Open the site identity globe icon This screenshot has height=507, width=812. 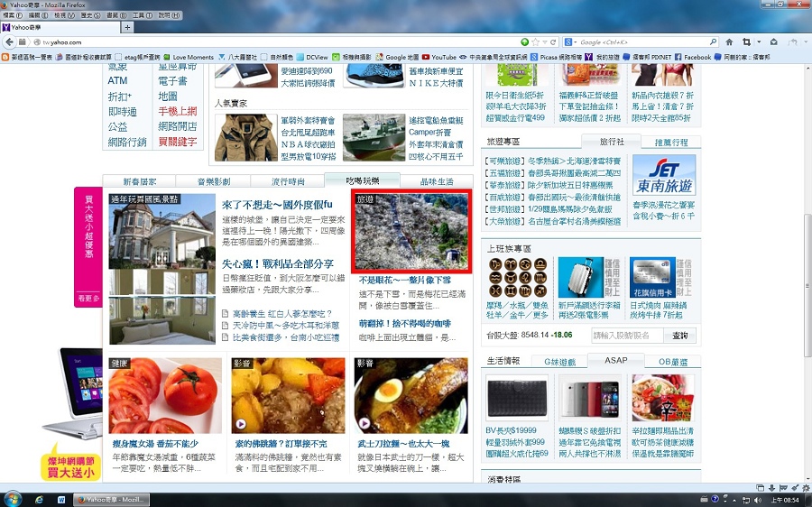pyautogui.click(x=37, y=42)
